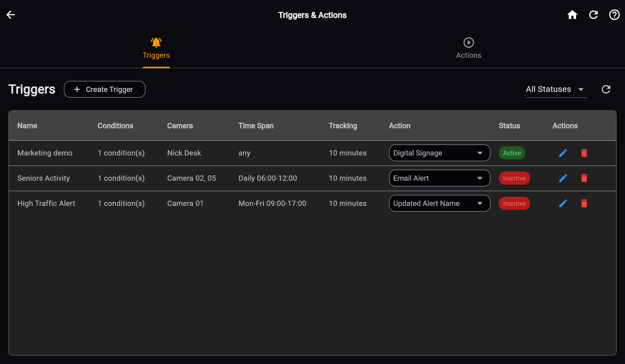Image resolution: width=625 pixels, height=364 pixels.
Task: Switch to the Actions tab
Action: (468, 48)
